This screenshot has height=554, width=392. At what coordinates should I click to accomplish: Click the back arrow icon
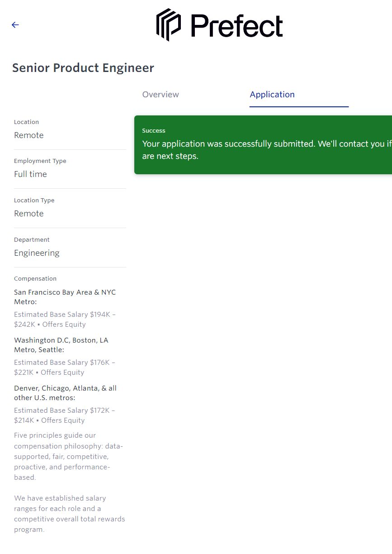pos(15,25)
